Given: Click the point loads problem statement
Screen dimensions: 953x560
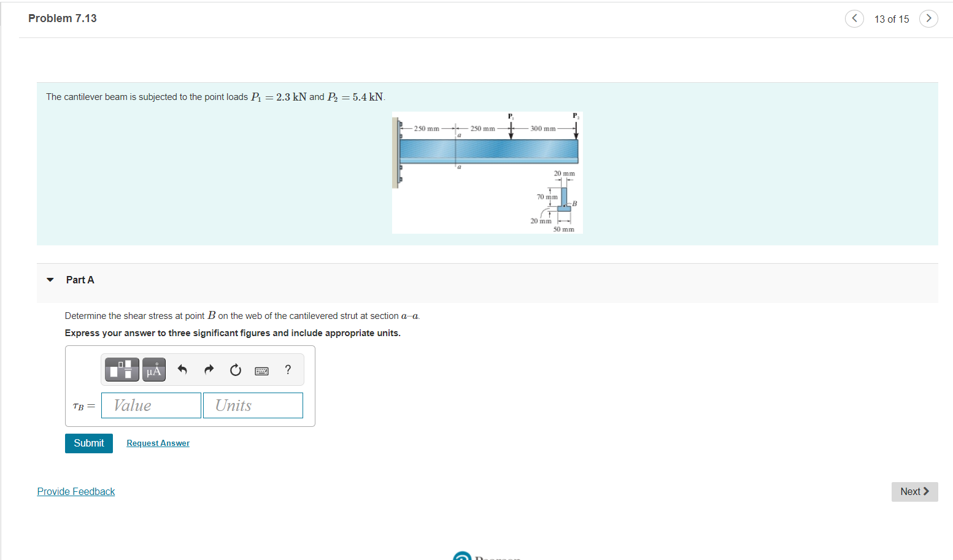Looking at the screenshot, I should click(x=216, y=97).
